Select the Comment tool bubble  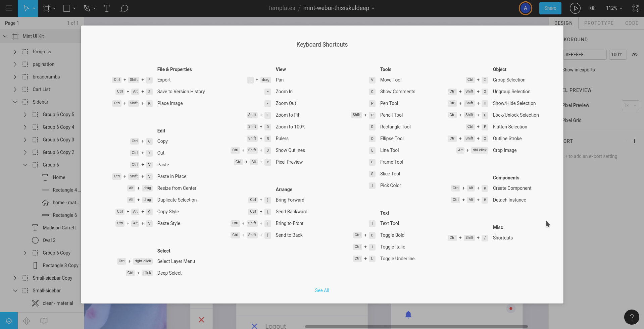(124, 8)
